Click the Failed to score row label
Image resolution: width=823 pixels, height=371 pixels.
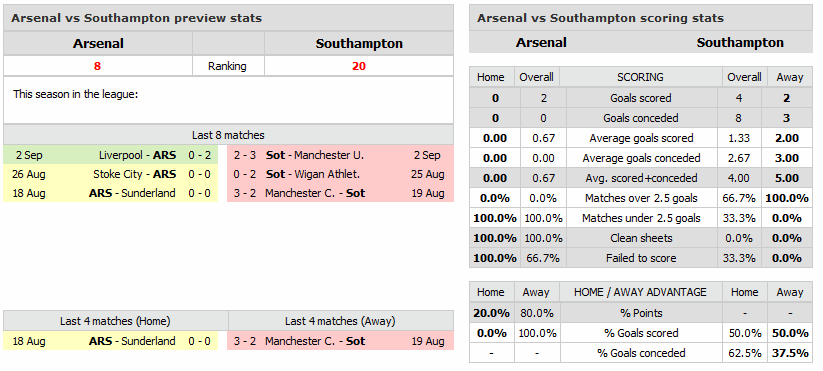pyautogui.click(x=641, y=258)
